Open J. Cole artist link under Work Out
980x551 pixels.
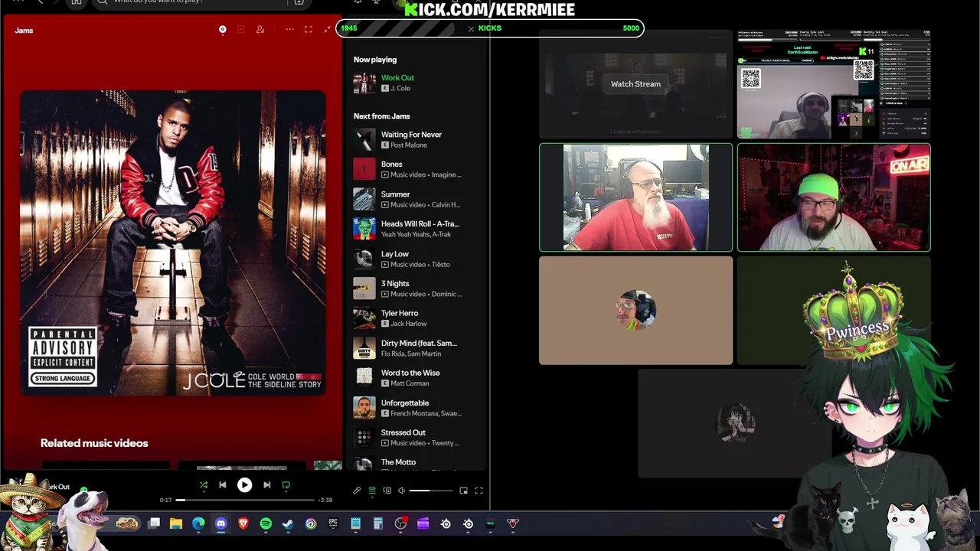(400, 88)
